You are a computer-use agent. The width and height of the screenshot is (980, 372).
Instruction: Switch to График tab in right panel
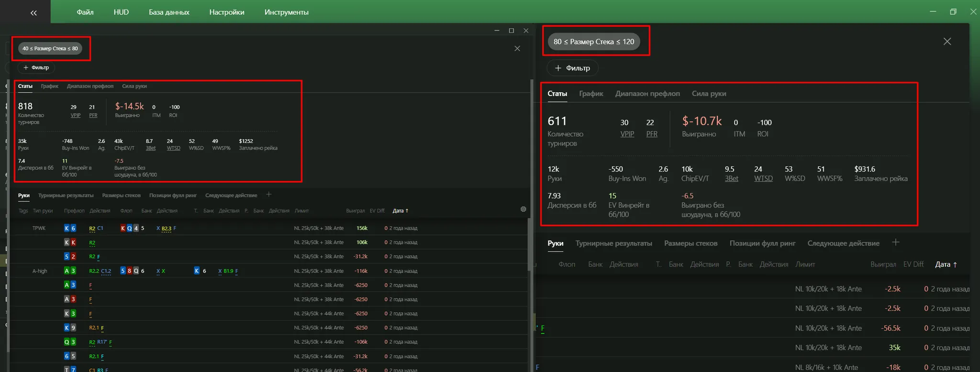coord(590,94)
